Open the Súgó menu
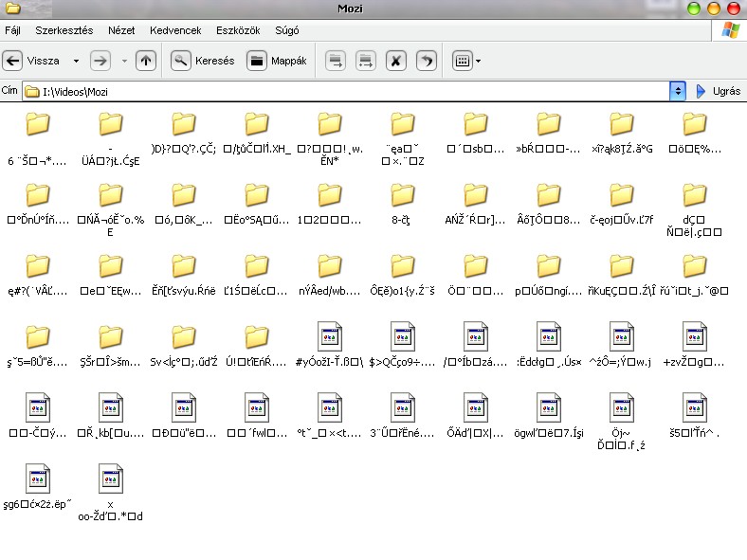The height and width of the screenshot is (560, 747). point(287,30)
